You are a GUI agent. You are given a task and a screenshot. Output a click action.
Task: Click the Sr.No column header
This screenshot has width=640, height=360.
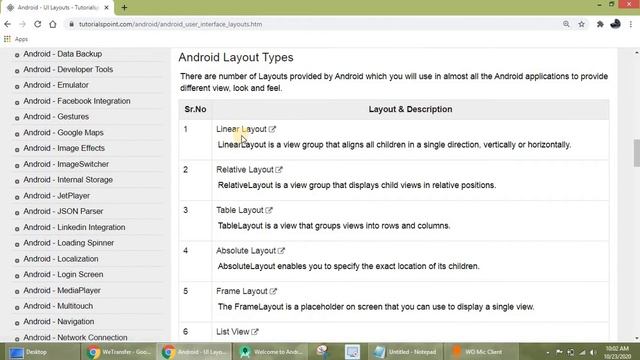click(x=195, y=109)
